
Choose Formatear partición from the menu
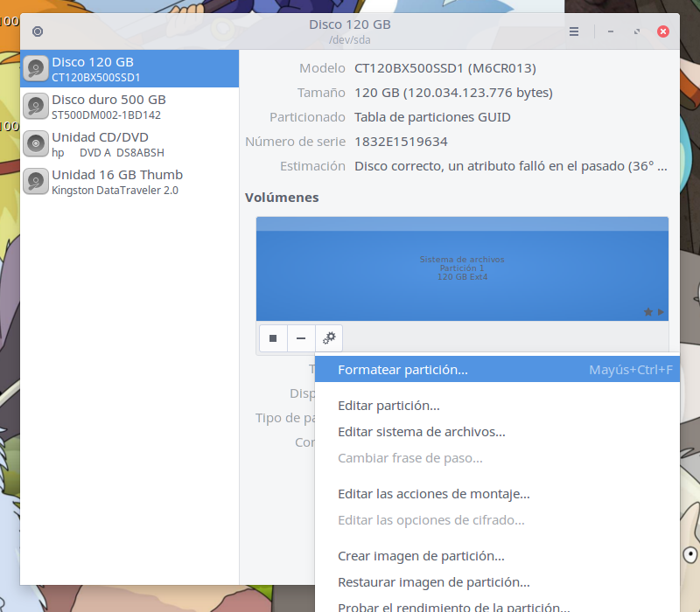(402, 370)
